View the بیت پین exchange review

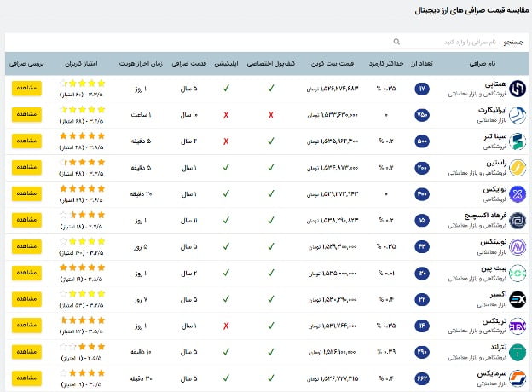[x=26, y=273]
